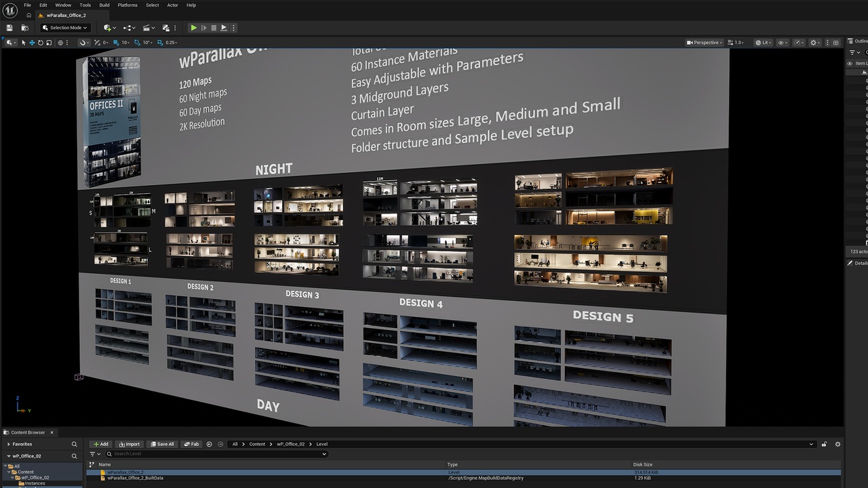This screenshot has width=868, height=488.
Task: Click the Import button
Action: [129, 444]
